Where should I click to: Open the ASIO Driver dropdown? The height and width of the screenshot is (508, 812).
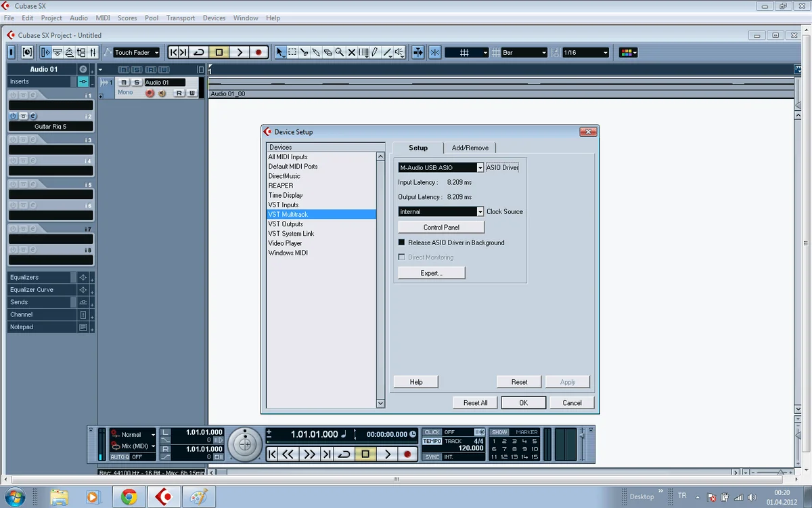(441, 167)
